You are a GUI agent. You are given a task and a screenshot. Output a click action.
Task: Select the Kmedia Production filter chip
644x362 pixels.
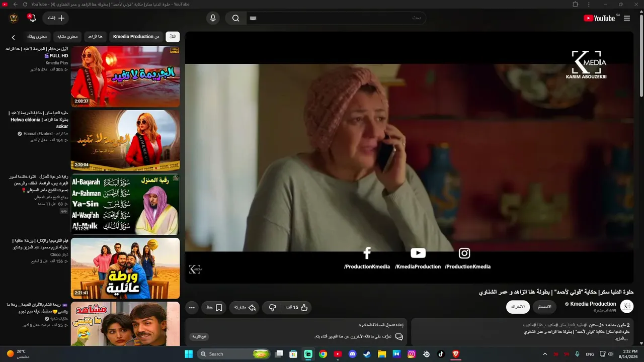pyautogui.click(x=136, y=36)
